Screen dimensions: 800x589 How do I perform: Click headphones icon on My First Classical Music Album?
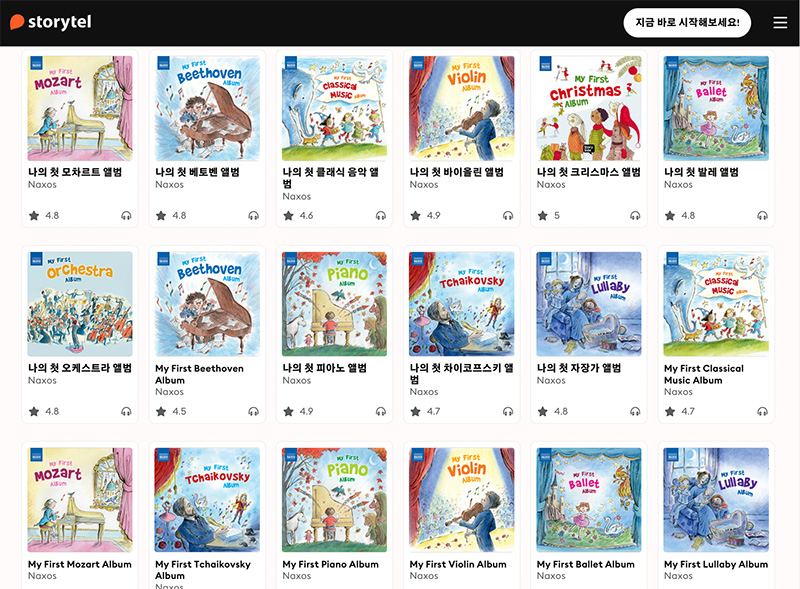tap(762, 411)
